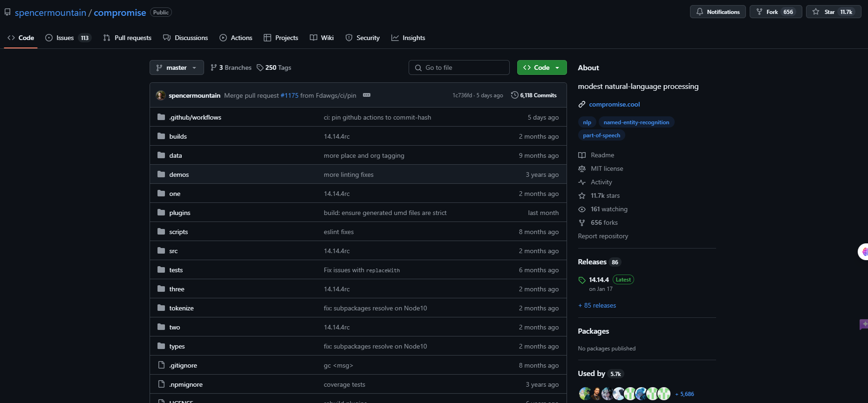Open the Issues tab
The image size is (868, 403).
68,38
